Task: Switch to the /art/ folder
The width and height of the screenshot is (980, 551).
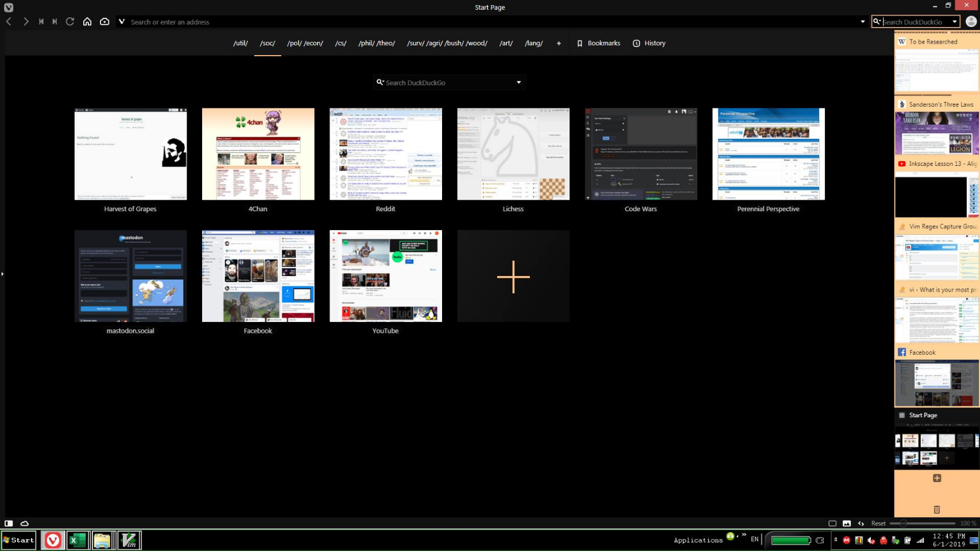Action: tap(506, 43)
